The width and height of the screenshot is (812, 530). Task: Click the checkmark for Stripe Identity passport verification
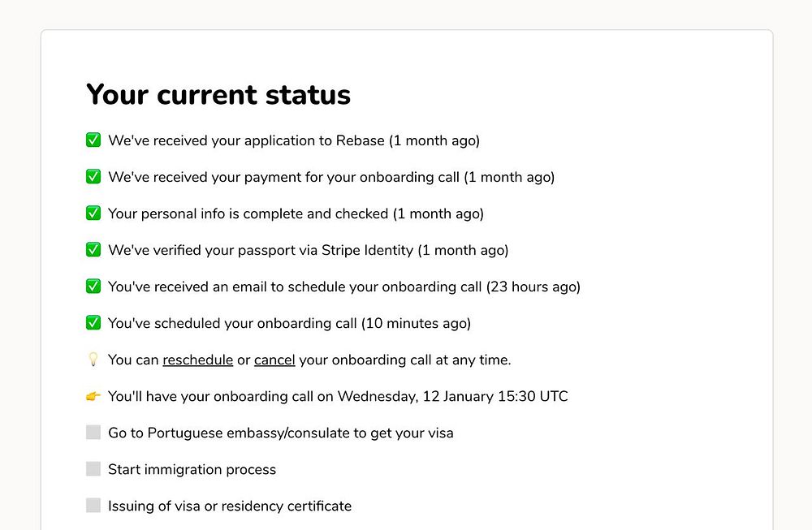[x=93, y=250]
